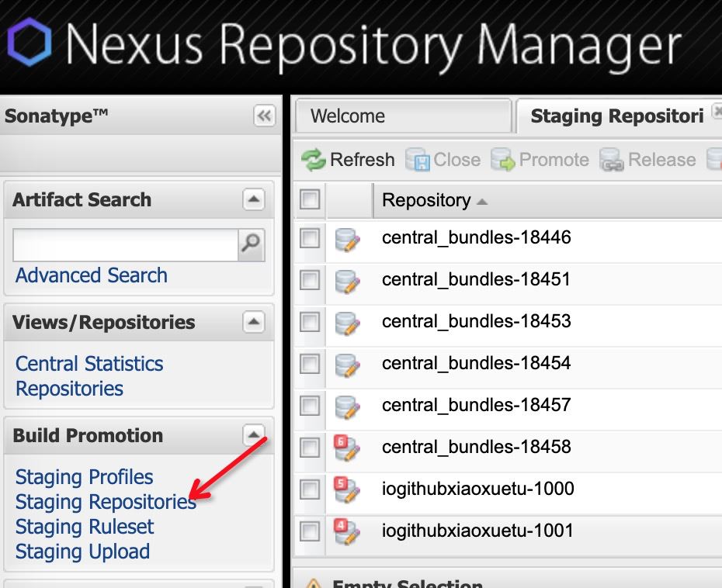This screenshot has width=722, height=588.
Task: Click repository icon for central_bundles-18458
Action: click(347, 448)
